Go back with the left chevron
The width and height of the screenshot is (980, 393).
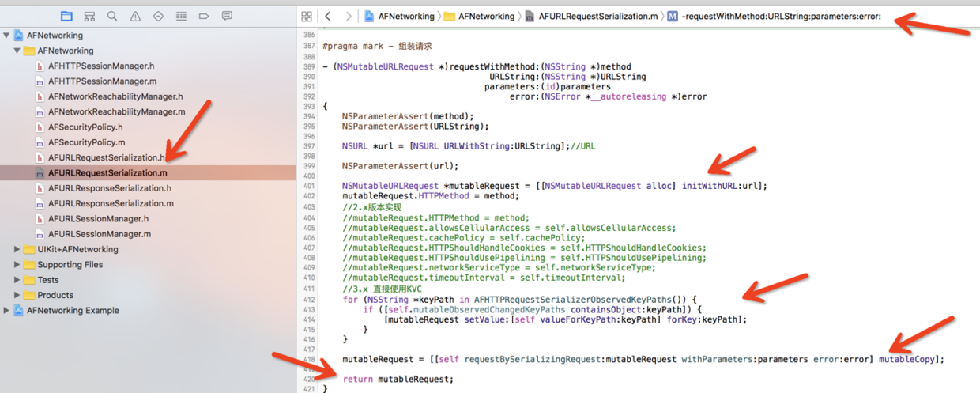pyautogui.click(x=328, y=16)
